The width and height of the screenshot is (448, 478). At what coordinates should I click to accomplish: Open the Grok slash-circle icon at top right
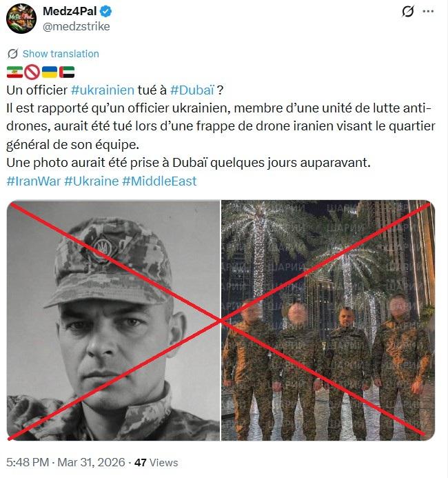407,12
